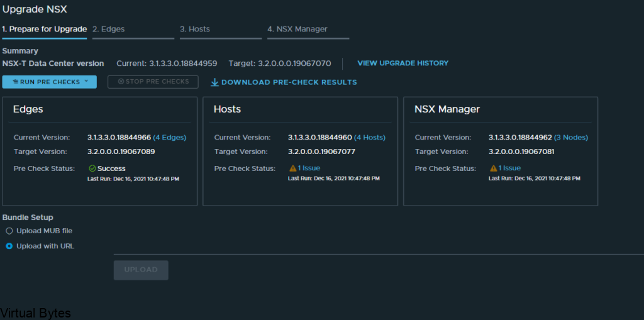Click summary Target: 3.2.0.0.0.19067070 text

280,63
